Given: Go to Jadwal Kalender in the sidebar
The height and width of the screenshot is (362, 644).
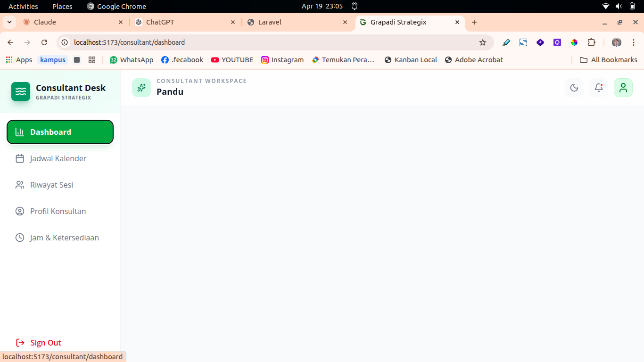Looking at the screenshot, I should point(58,158).
